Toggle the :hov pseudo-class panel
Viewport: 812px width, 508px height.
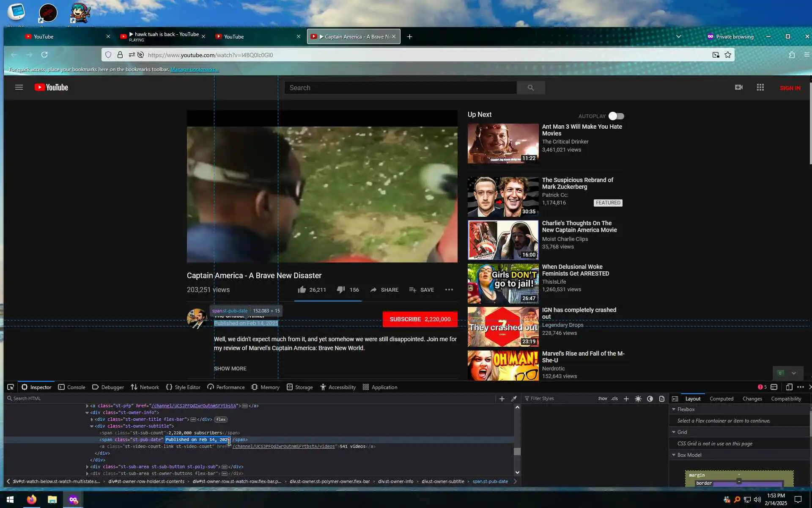[x=602, y=398]
